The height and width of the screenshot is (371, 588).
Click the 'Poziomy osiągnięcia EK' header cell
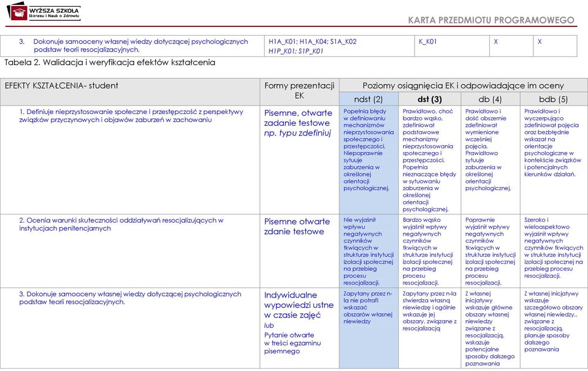(463, 85)
